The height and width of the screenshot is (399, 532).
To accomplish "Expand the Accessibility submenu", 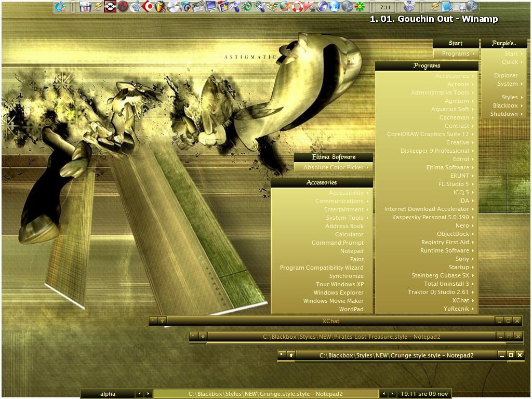I will (322, 193).
